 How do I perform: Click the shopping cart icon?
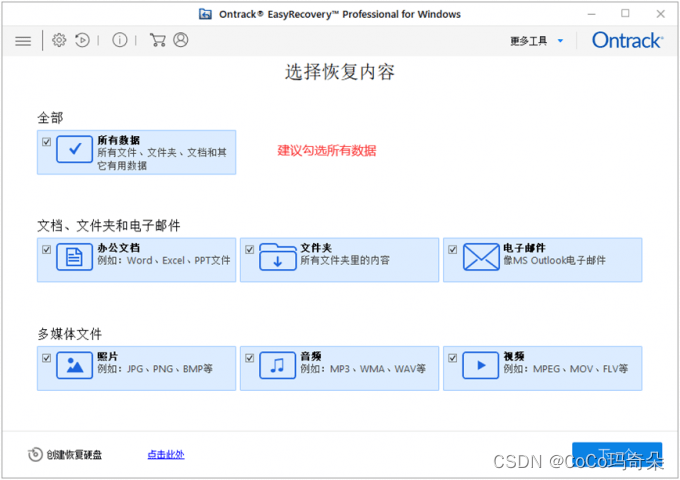point(157,40)
